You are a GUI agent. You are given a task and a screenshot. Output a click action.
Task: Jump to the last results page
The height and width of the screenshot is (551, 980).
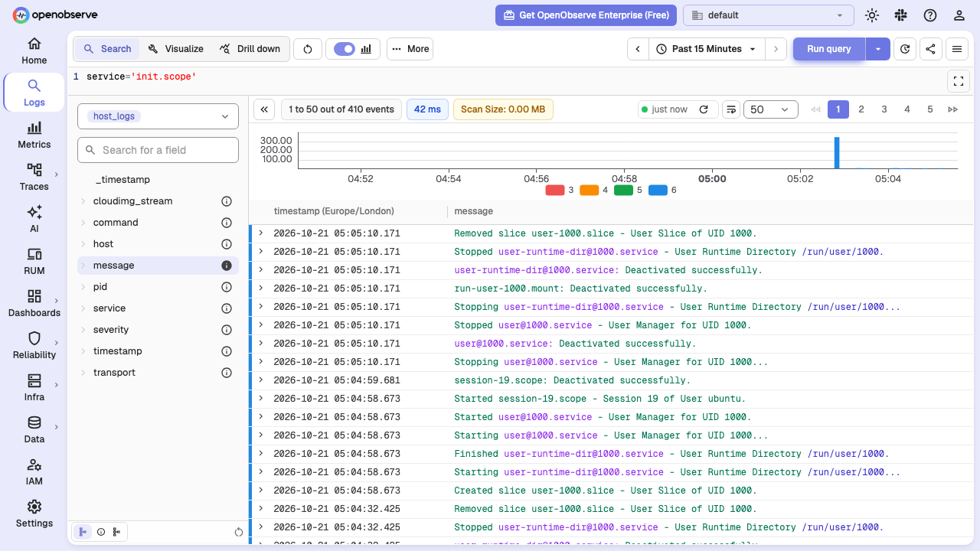(x=953, y=109)
